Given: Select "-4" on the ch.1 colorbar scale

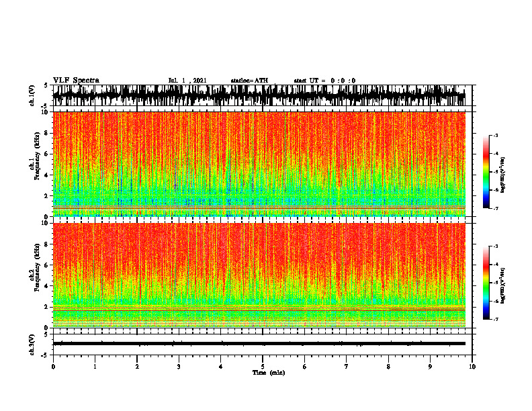Looking at the screenshot, I should coord(496,154).
